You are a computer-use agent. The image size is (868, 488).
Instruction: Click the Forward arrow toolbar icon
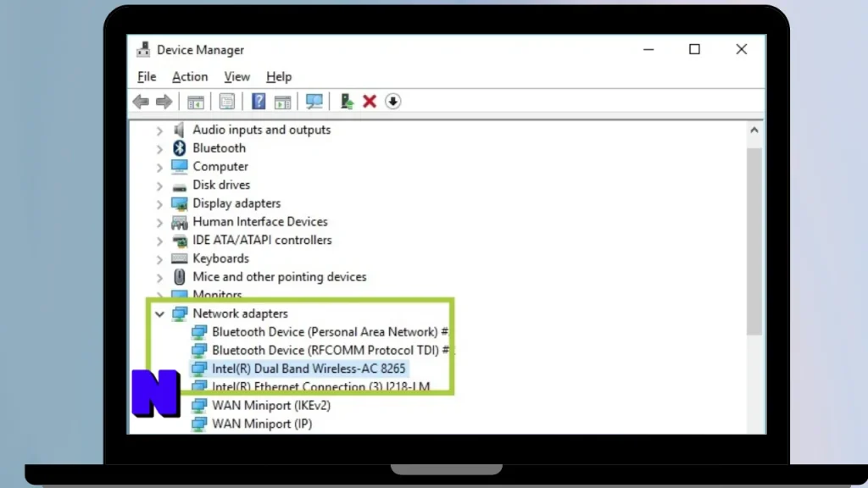tap(164, 102)
